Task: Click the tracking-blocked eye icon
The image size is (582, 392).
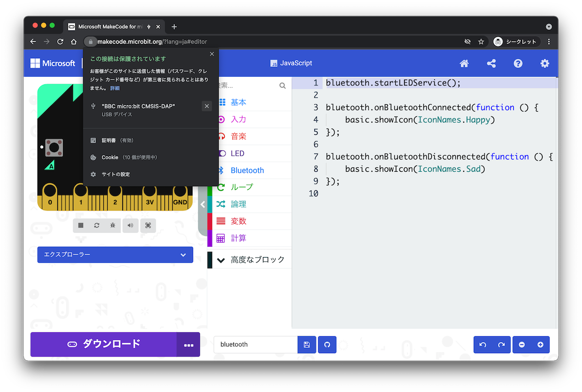Action: coord(468,42)
